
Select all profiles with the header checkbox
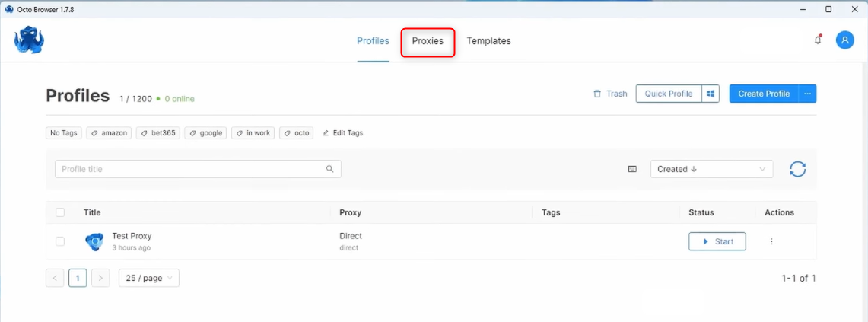pyautogui.click(x=60, y=212)
